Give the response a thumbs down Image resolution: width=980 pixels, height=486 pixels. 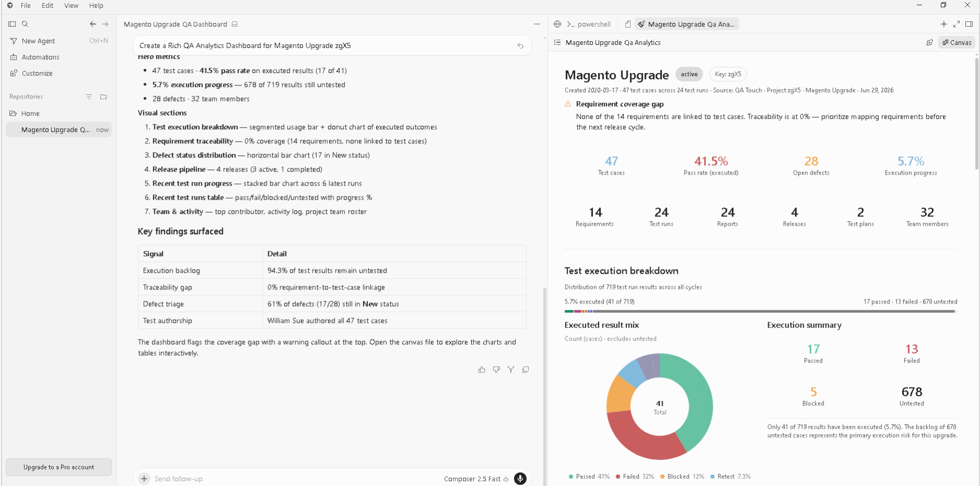coord(496,370)
